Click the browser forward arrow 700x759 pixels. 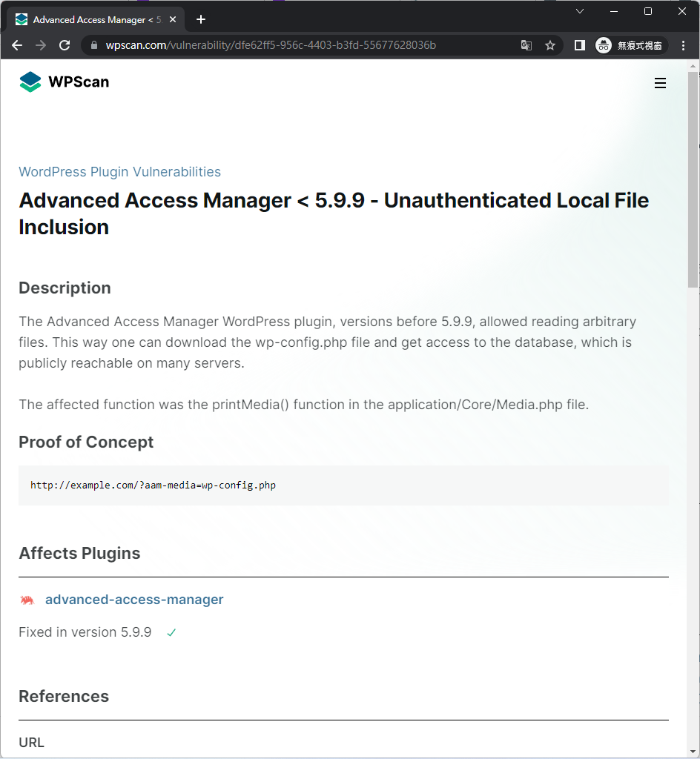click(41, 45)
